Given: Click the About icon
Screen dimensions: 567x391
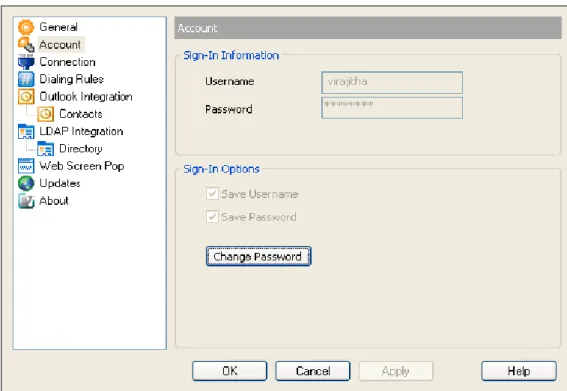Looking at the screenshot, I should (26, 201).
